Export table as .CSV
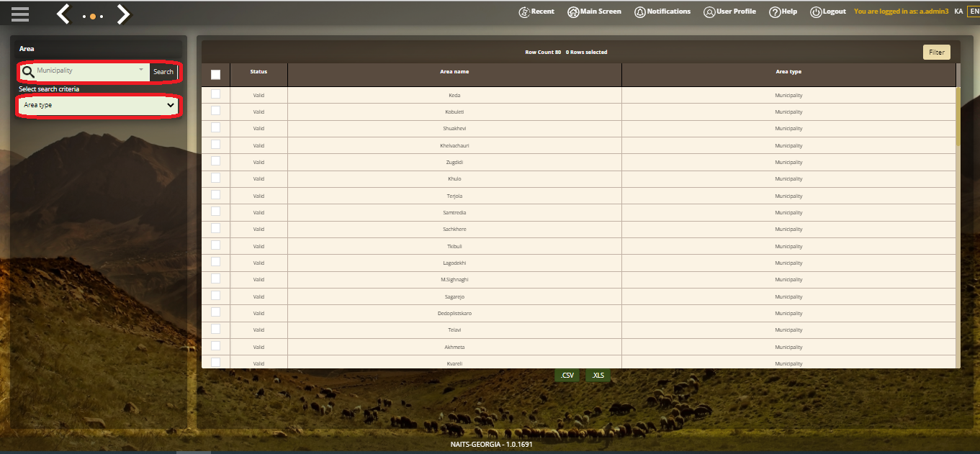 coord(567,375)
